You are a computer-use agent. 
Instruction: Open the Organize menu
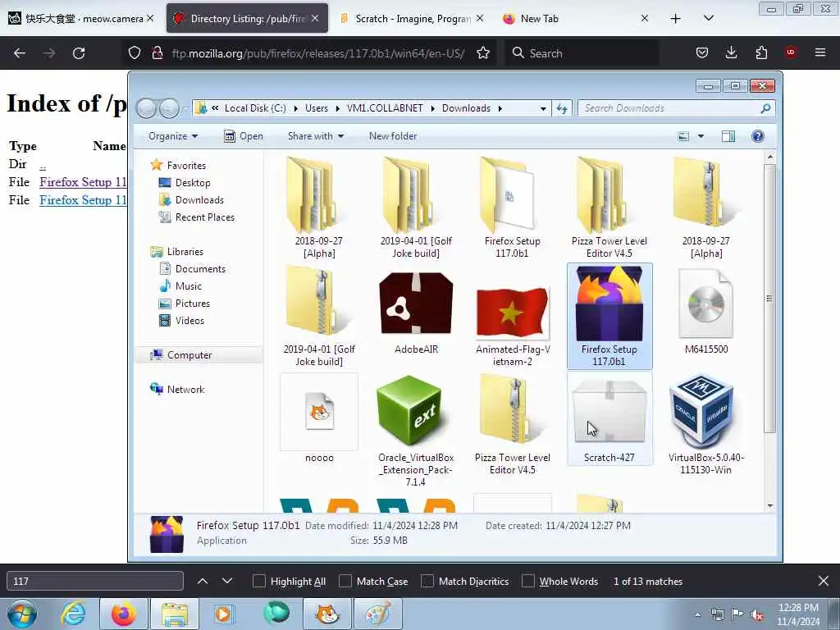(x=173, y=136)
